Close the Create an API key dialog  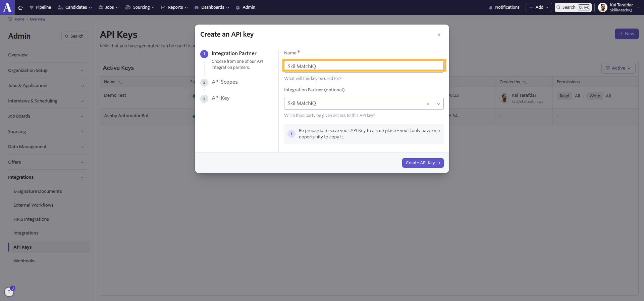(439, 35)
